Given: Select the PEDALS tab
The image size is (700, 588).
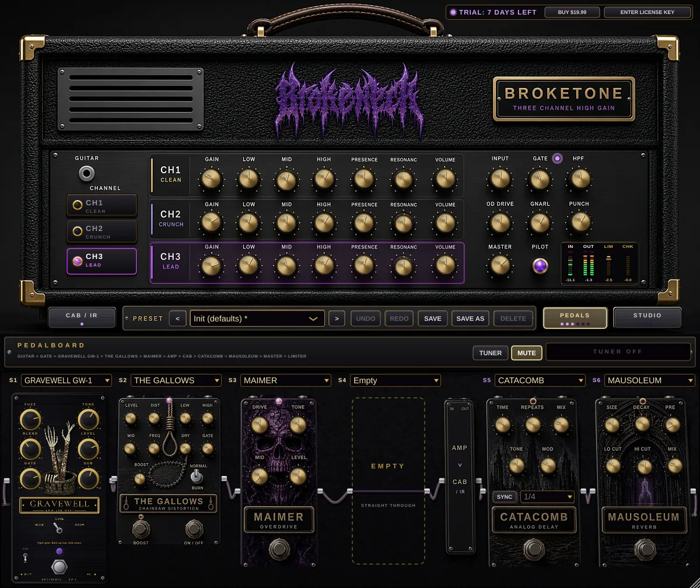Looking at the screenshot, I should pyautogui.click(x=575, y=318).
